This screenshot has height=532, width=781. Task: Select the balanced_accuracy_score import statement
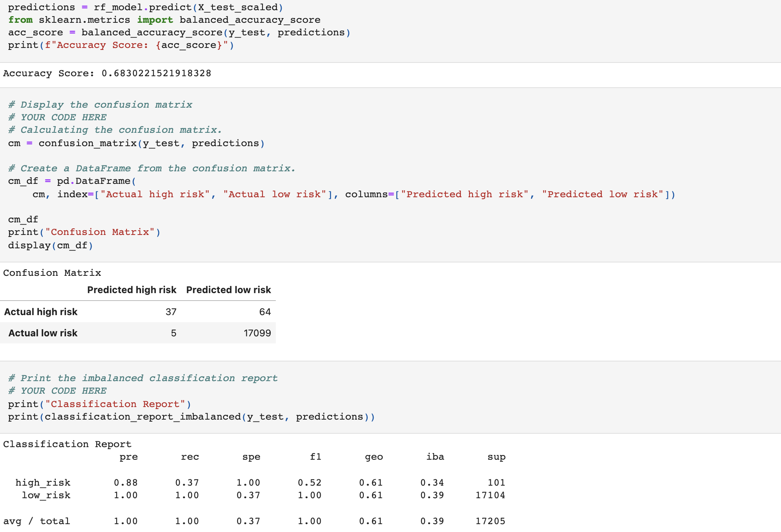[164, 20]
